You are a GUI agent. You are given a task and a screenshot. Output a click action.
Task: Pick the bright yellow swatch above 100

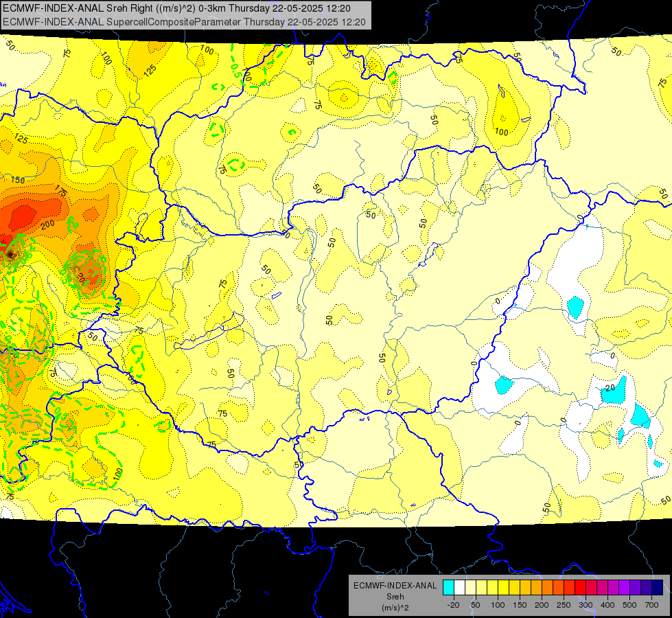504,587
